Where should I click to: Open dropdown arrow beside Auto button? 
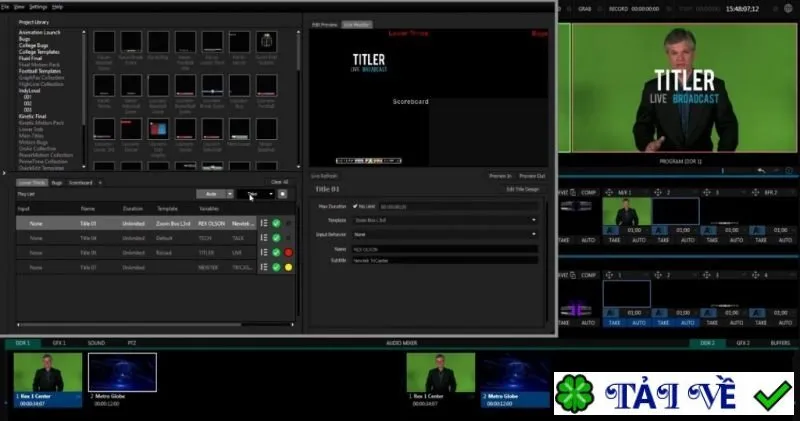[x=230, y=194]
